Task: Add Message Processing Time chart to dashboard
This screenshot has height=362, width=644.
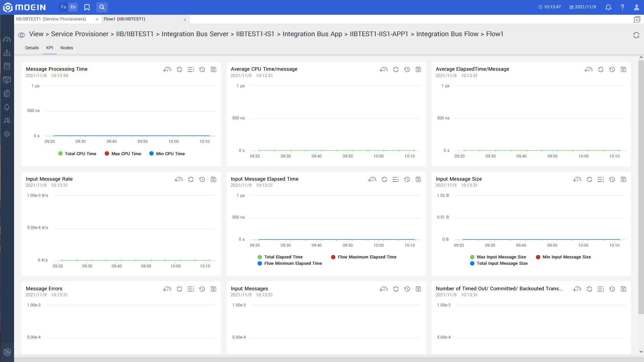Action: click(x=167, y=69)
